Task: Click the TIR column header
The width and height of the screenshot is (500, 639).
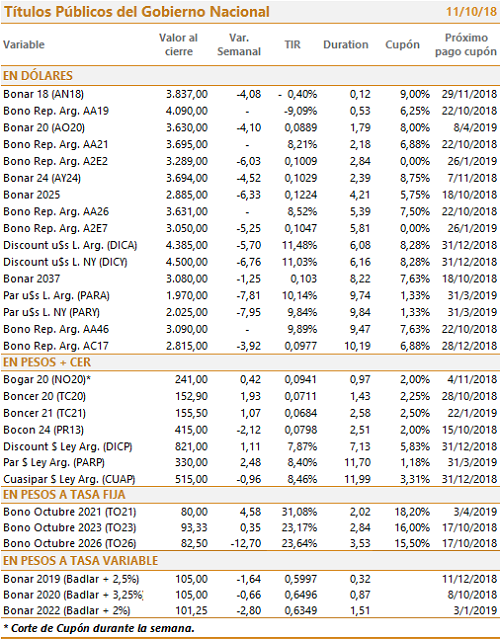Action: point(292,44)
